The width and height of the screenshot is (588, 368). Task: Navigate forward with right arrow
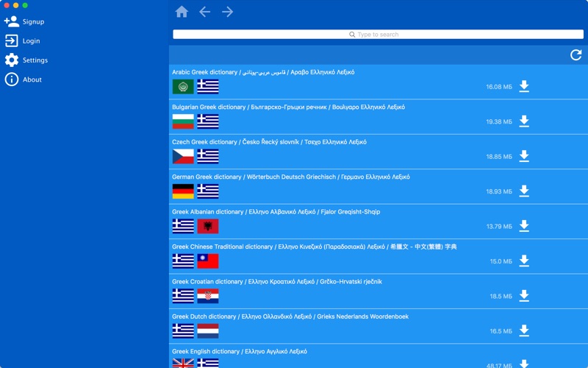pos(227,12)
